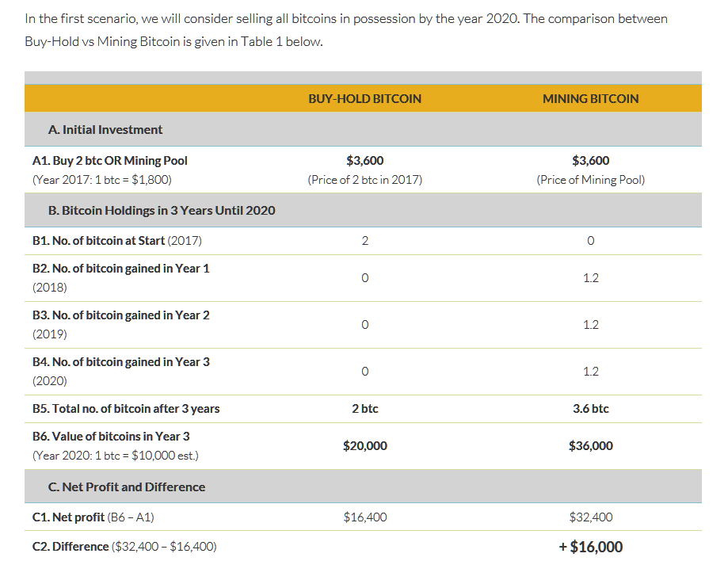Click the C1. Net profit row label
Screen dimensions: 728x561
click(93, 517)
